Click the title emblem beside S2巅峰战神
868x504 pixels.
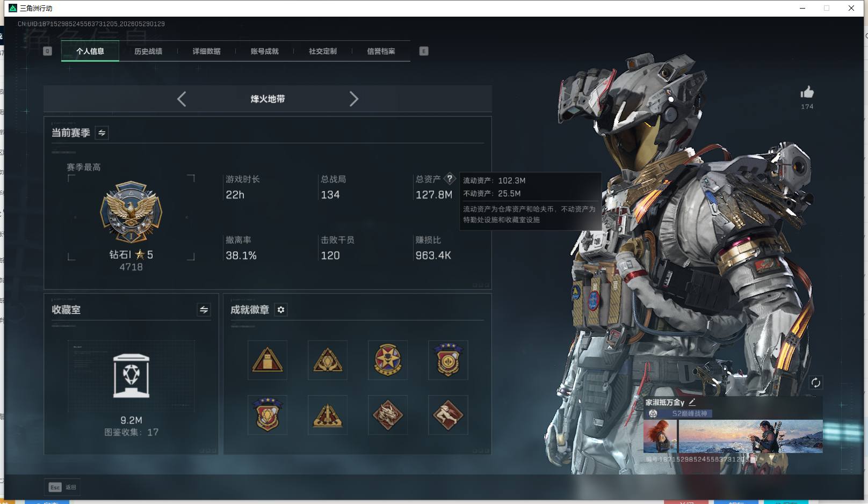(x=653, y=413)
